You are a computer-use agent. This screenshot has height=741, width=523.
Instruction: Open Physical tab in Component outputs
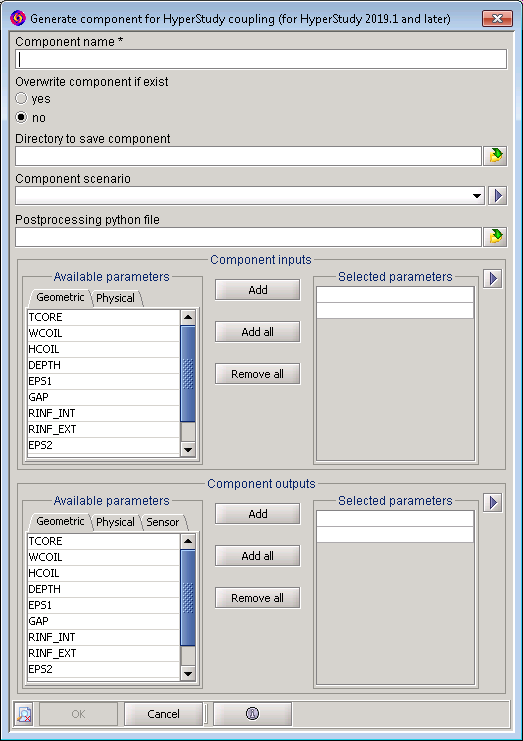[x=115, y=522]
